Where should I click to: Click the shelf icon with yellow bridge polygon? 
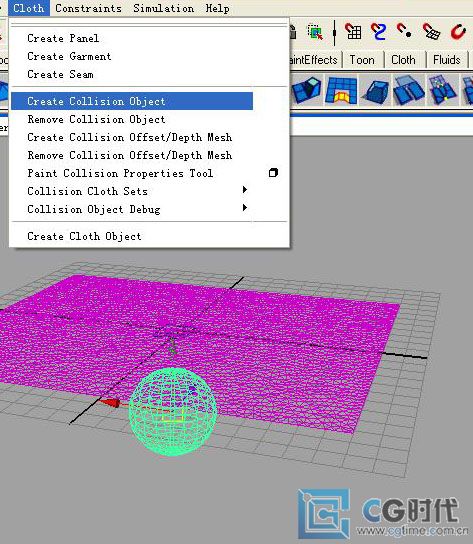click(341, 91)
